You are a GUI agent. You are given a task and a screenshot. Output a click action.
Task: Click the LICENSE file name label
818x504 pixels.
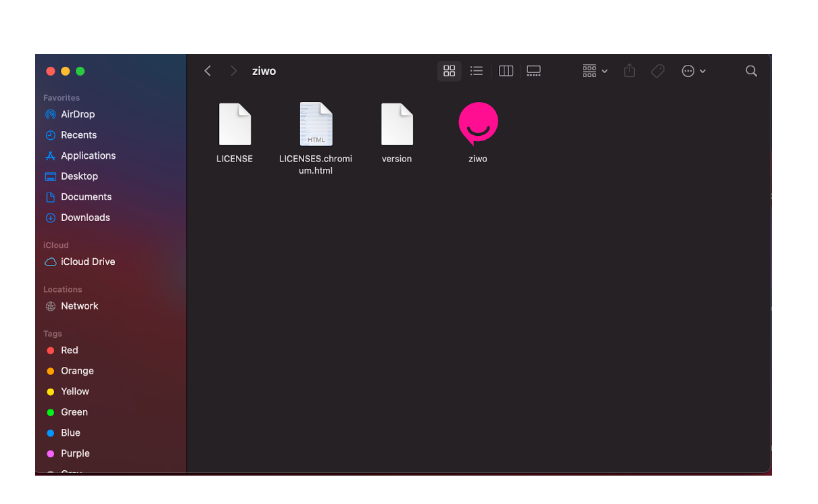(235, 159)
